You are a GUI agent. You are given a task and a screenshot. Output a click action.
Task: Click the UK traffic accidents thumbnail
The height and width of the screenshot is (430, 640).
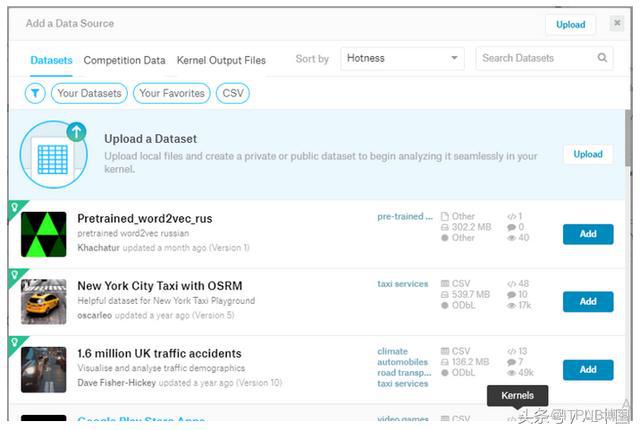[44, 370]
